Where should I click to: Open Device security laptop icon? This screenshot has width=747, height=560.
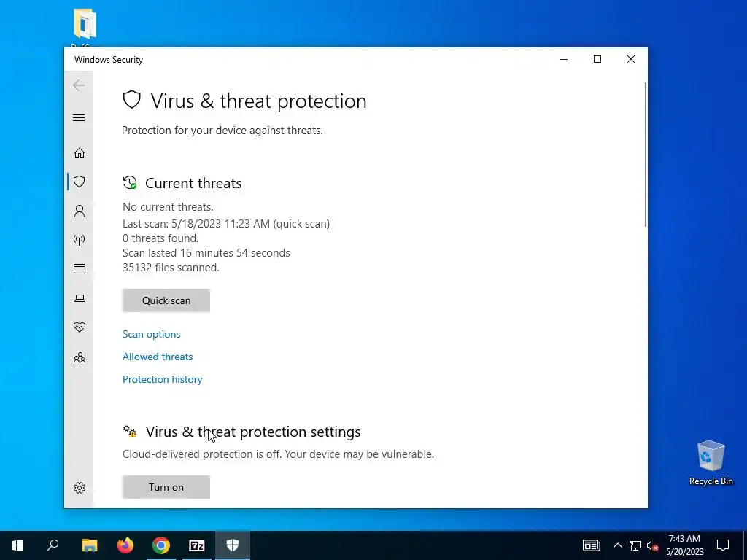[x=79, y=298]
